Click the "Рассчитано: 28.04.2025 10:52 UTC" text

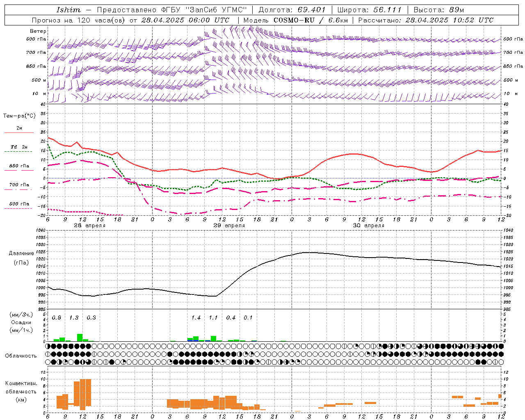426,20
